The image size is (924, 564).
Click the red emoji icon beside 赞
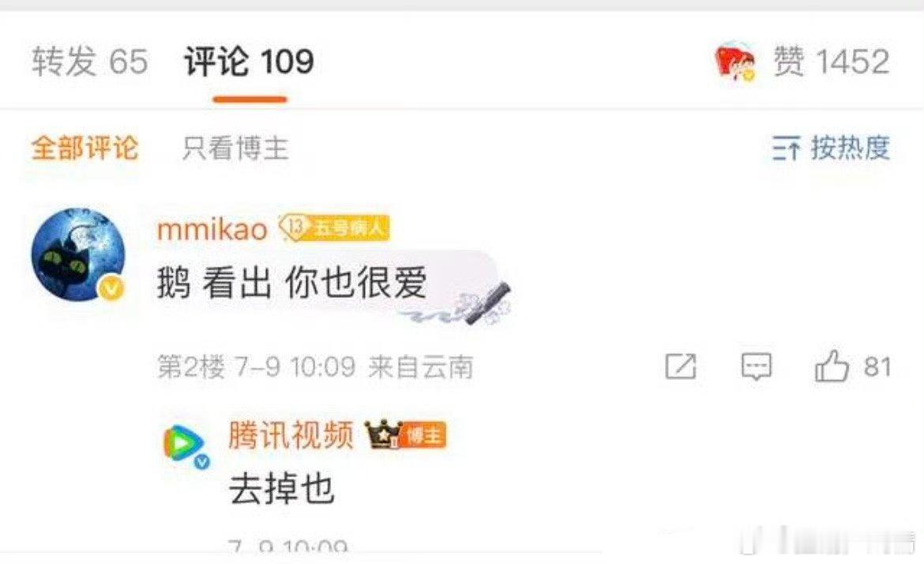click(x=734, y=62)
